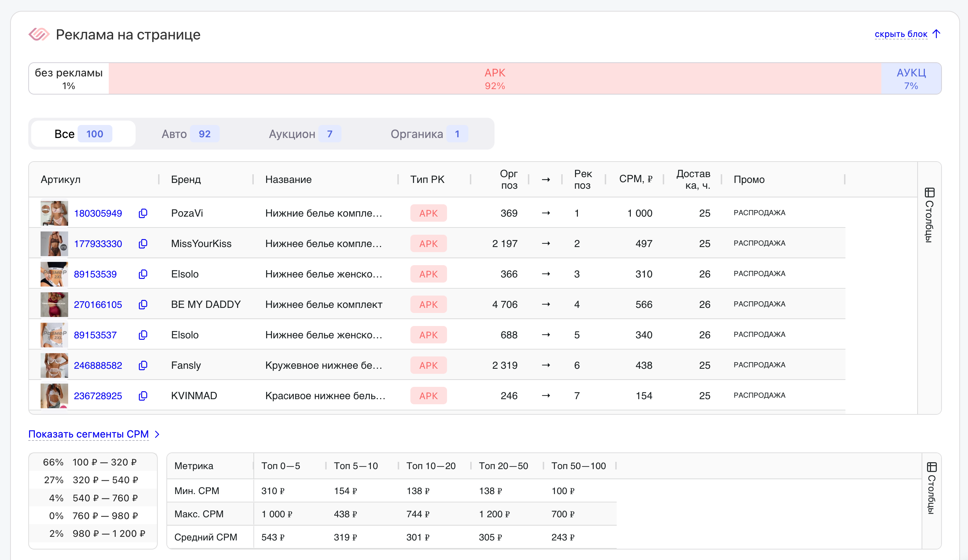Copy article number 180305949
Viewport: 968px width, 560px height.
coord(143,213)
